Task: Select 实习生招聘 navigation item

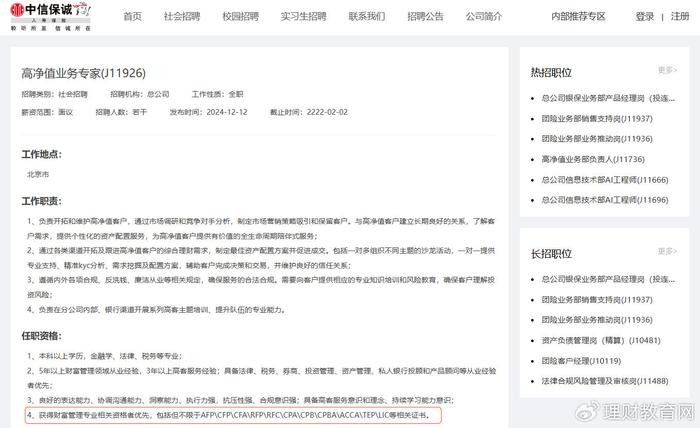Action: click(x=304, y=17)
